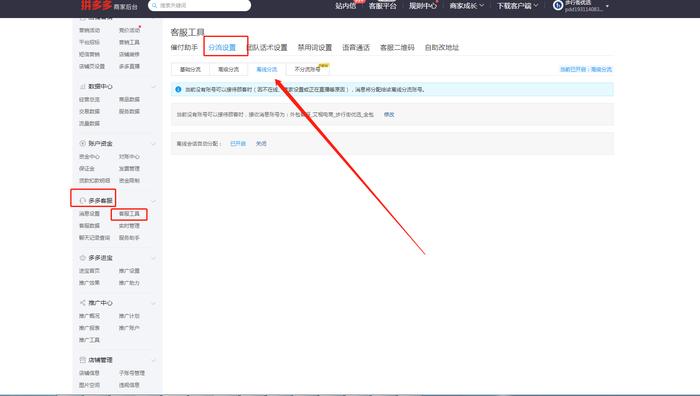Open 客服平台 in header

(x=383, y=6)
